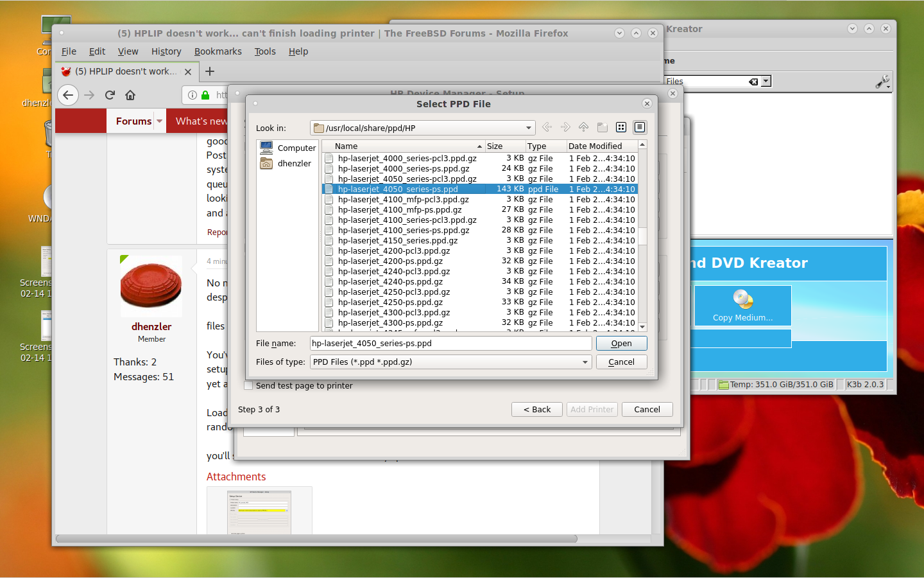The image size is (924, 578).
Task: Show site information icon in URL bar
Action: pyautogui.click(x=193, y=95)
